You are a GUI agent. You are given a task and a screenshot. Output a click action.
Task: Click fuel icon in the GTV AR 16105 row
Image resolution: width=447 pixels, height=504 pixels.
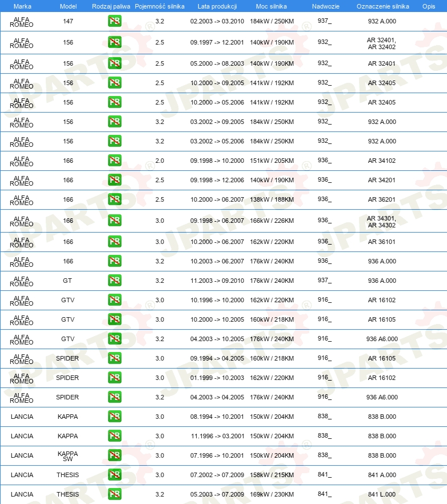click(x=115, y=319)
